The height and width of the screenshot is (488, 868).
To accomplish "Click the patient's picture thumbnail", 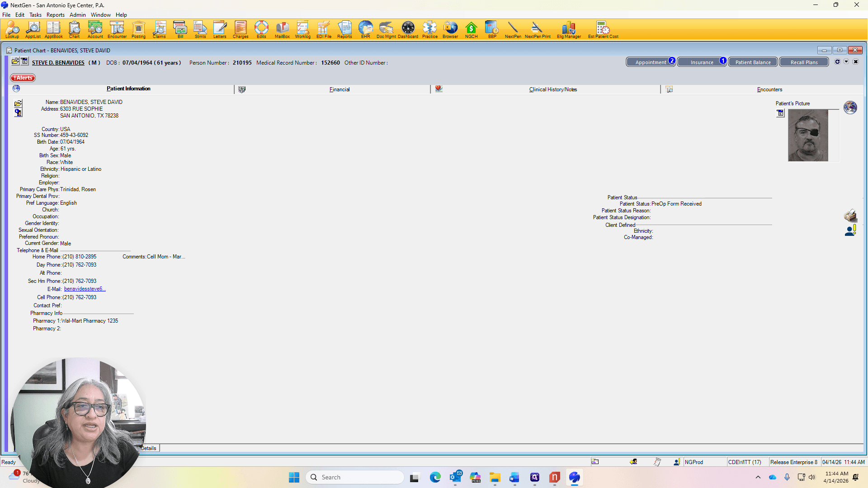I will [808, 135].
